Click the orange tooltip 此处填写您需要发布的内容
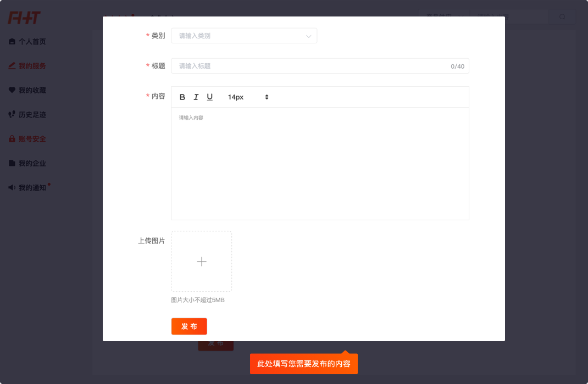Viewport: 588px width, 384px height. [x=304, y=364]
